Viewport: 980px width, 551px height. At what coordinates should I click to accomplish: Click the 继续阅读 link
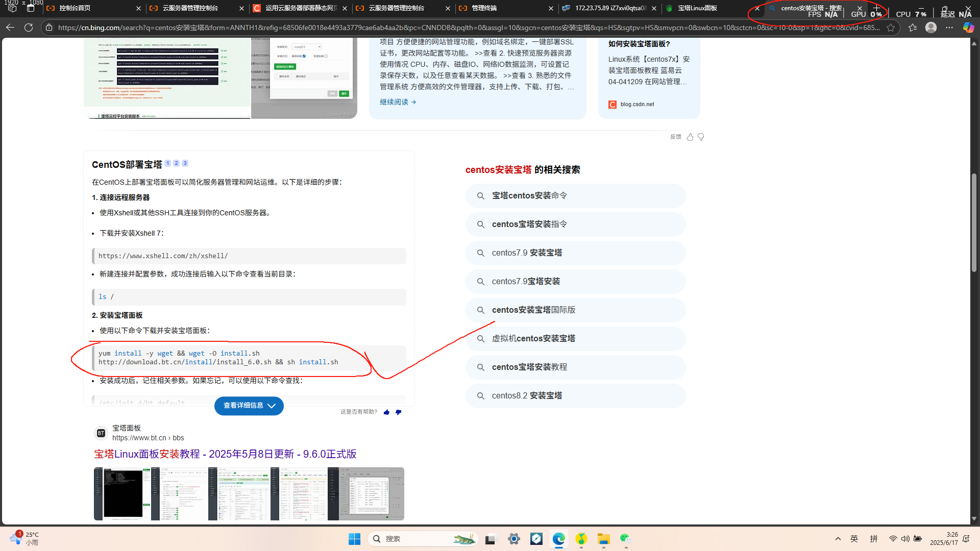click(398, 102)
